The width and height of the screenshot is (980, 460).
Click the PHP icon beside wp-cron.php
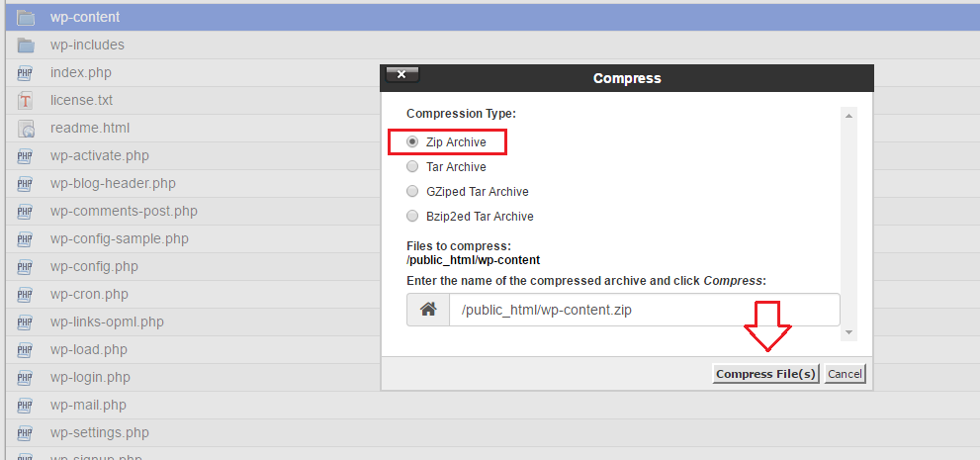pos(25,295)
